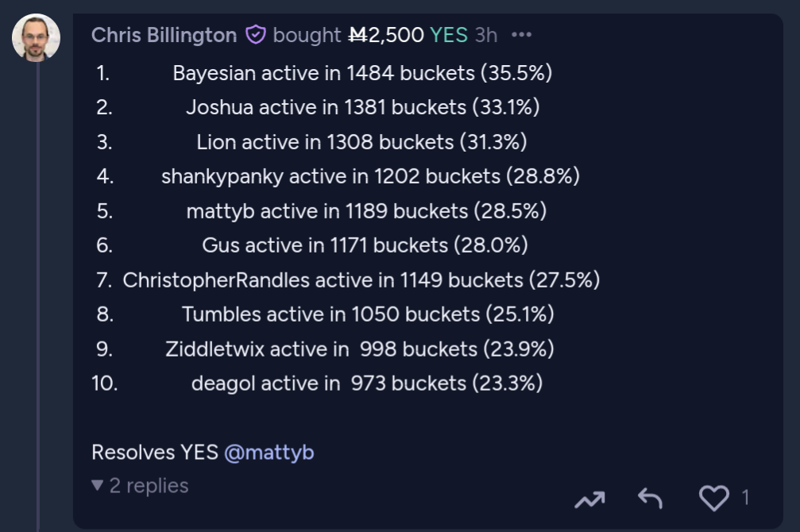The image size is (800, 532).
Task: Click the green YES bet label
Action: [449, 35]
